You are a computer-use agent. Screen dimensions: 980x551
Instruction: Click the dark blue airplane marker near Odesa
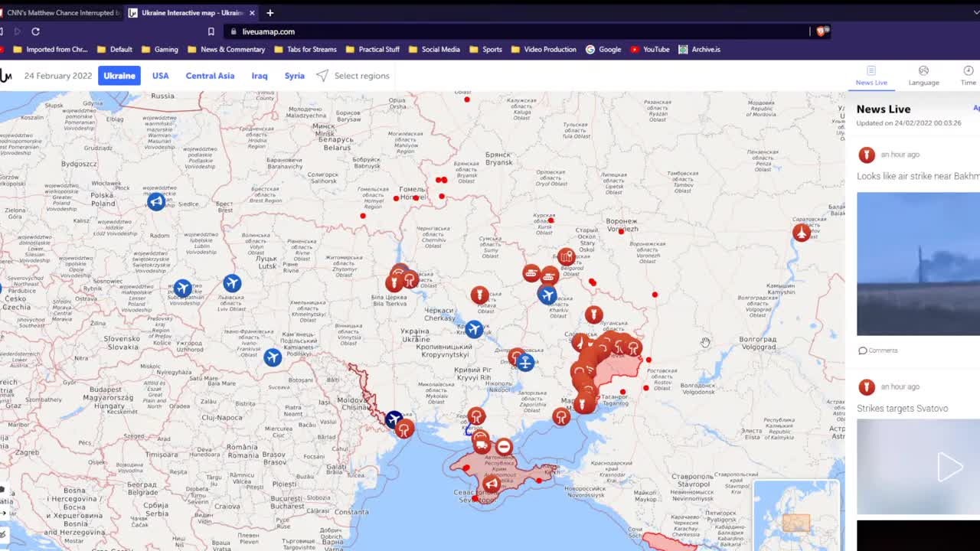pos(394,419)
